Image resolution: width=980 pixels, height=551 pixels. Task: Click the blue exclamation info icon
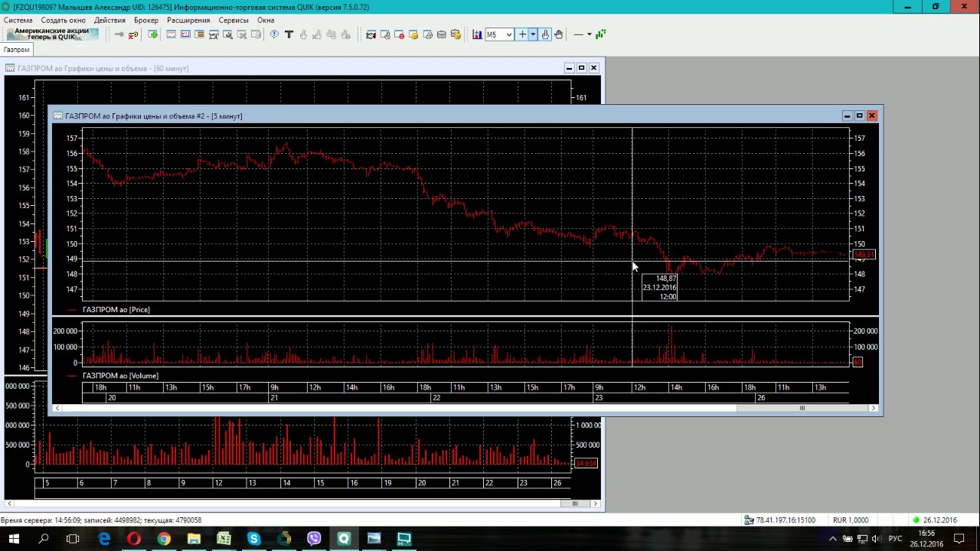(x=274, y=34)
